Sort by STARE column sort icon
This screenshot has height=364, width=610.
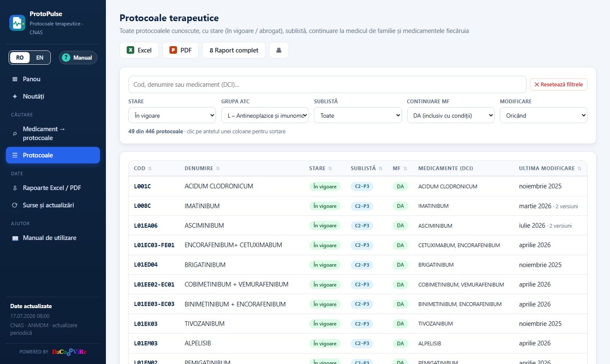(330, 168)
